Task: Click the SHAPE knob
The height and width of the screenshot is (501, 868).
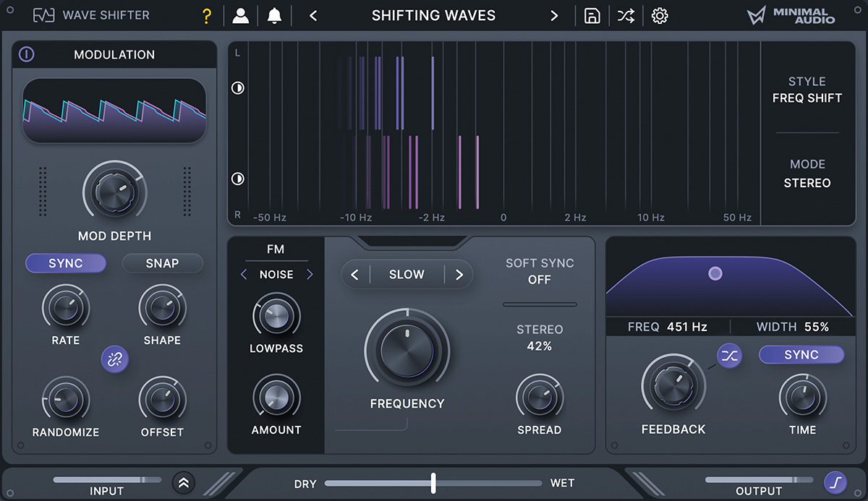Action: [x=162, y=308]
